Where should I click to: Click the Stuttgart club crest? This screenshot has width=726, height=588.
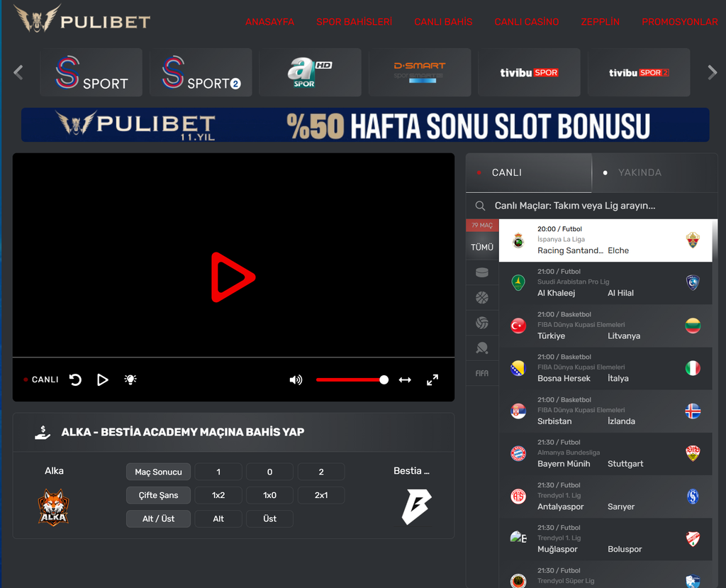coord(693,453)
